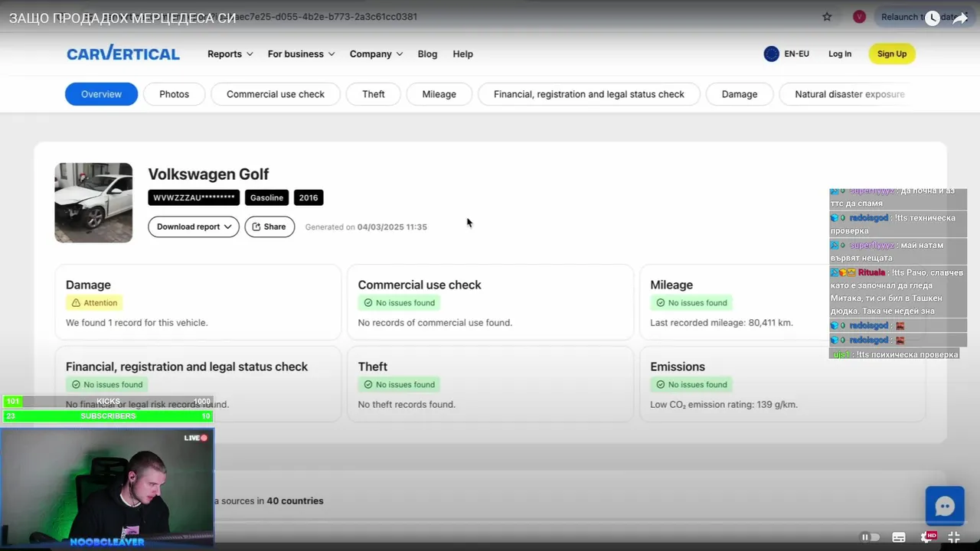Click Low CO₂ emission rating text

(x=724, y=405)
